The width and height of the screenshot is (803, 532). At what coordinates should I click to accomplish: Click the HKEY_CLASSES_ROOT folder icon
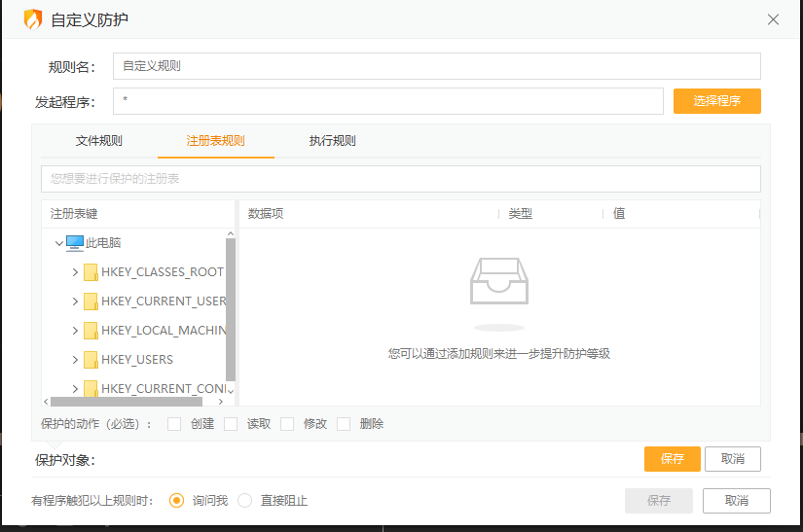tap(91, 272)
